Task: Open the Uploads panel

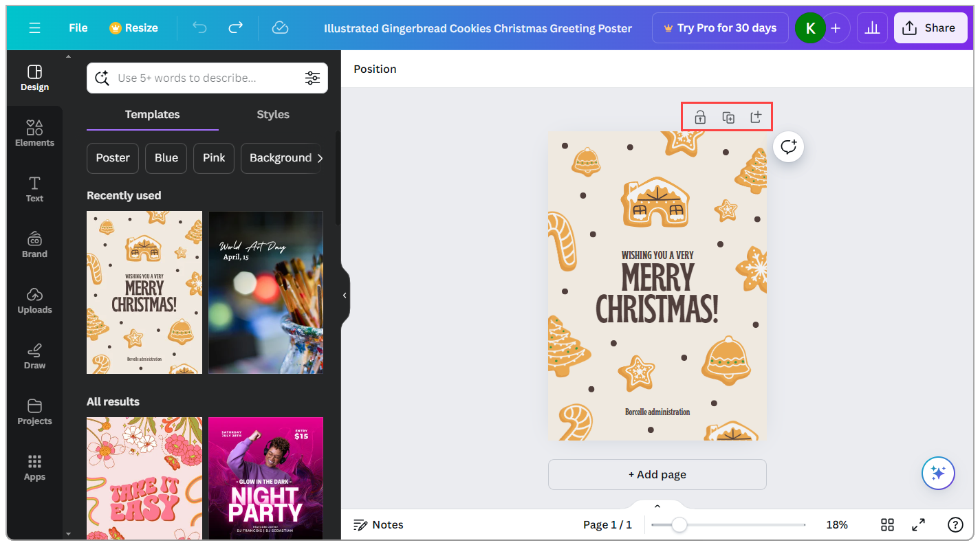Action: (x=34, y=300)
